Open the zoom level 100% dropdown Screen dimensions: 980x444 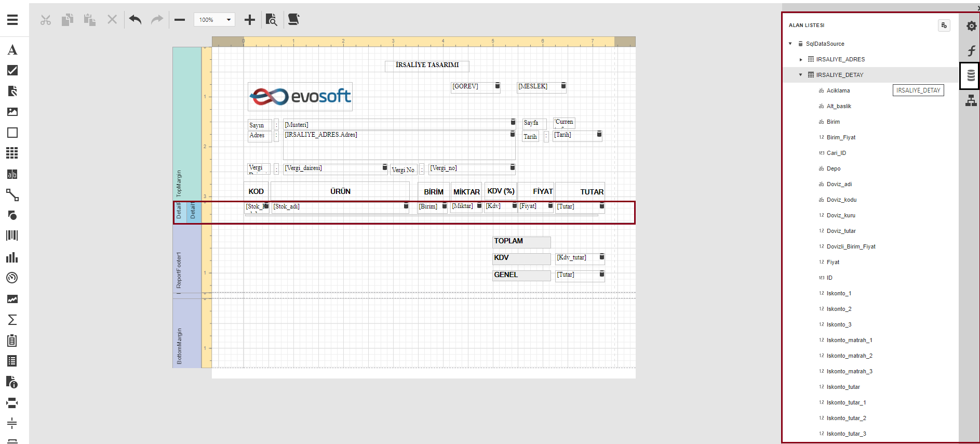pos(214,20)
